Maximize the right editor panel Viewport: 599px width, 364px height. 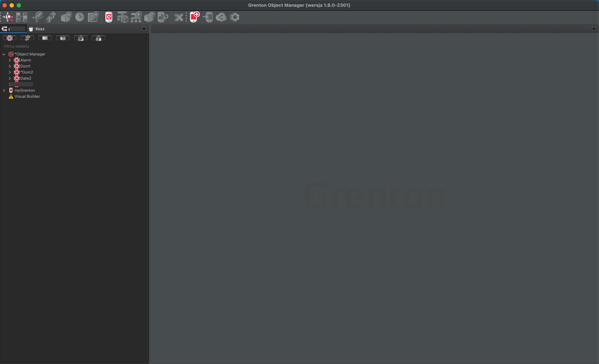(x=594, y=28)
